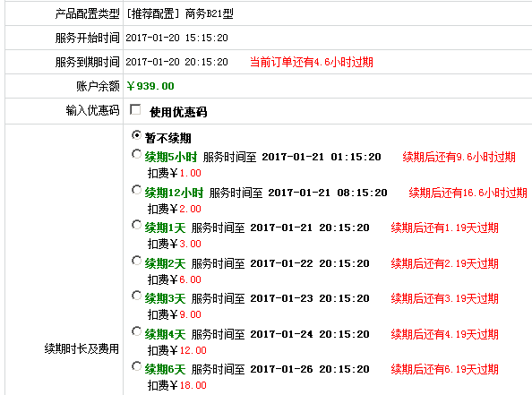Click the 产品配置类型 row label

(x=87, y=14)
